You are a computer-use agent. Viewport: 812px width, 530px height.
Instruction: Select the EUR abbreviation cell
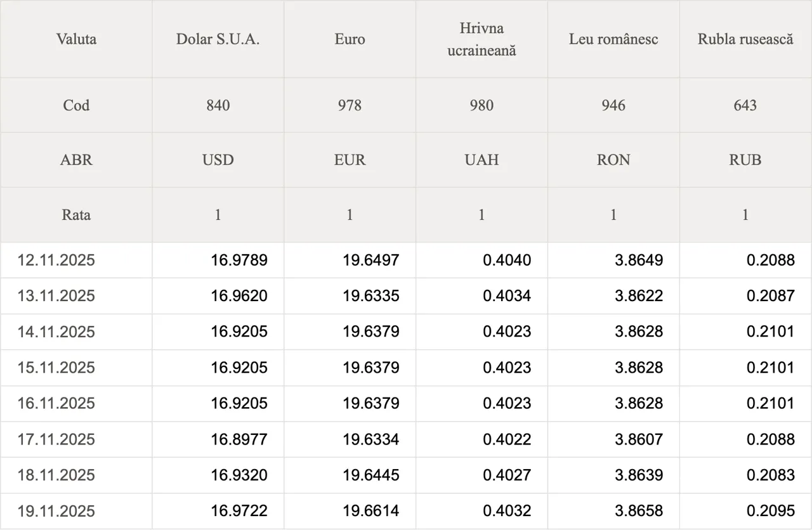click(350, 160)
